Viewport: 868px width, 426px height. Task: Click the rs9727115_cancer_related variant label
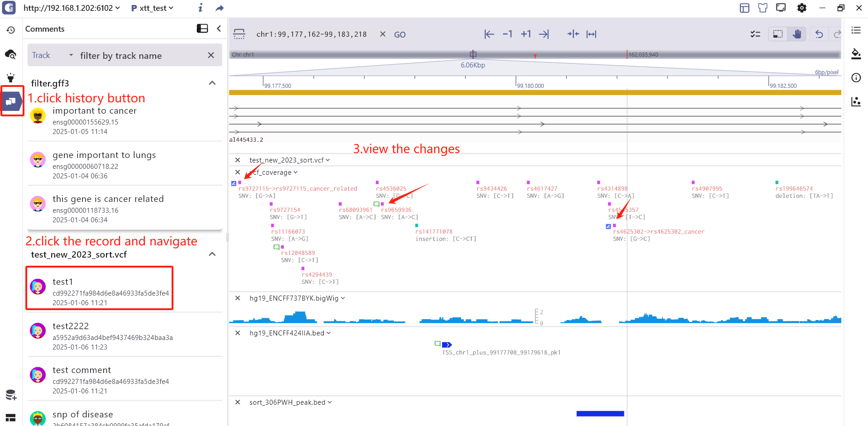click(x=297, y=189)
